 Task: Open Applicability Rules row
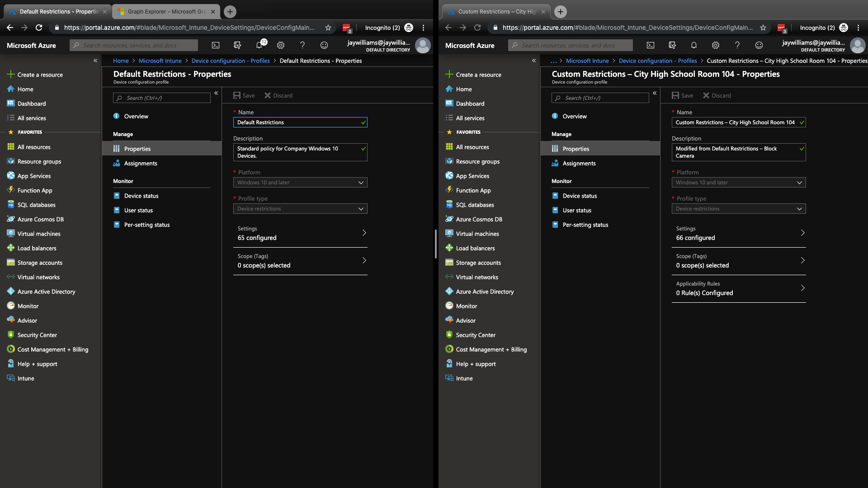[738, 288]
